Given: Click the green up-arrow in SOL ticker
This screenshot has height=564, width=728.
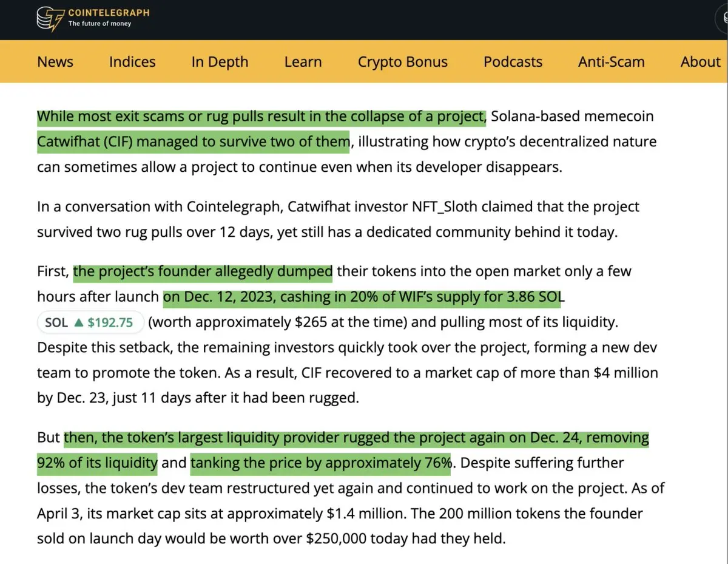Looking at the screenshot, I should pos(78,323).
